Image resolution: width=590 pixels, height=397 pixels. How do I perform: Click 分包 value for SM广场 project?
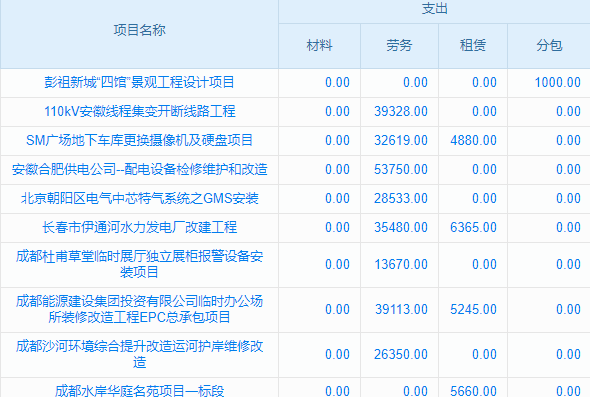pyautogui.click(x=569, y=140)
